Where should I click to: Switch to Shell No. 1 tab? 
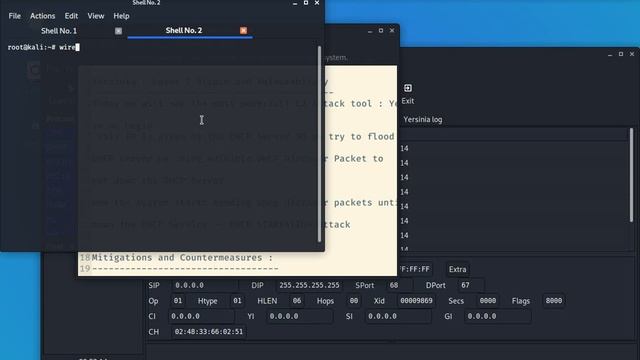pos(59,31)
